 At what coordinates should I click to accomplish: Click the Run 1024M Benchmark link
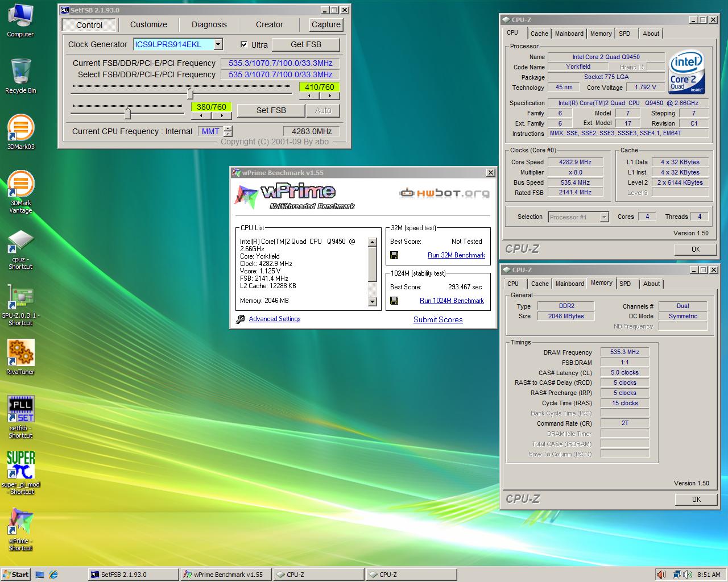click(x=452, y=301)
